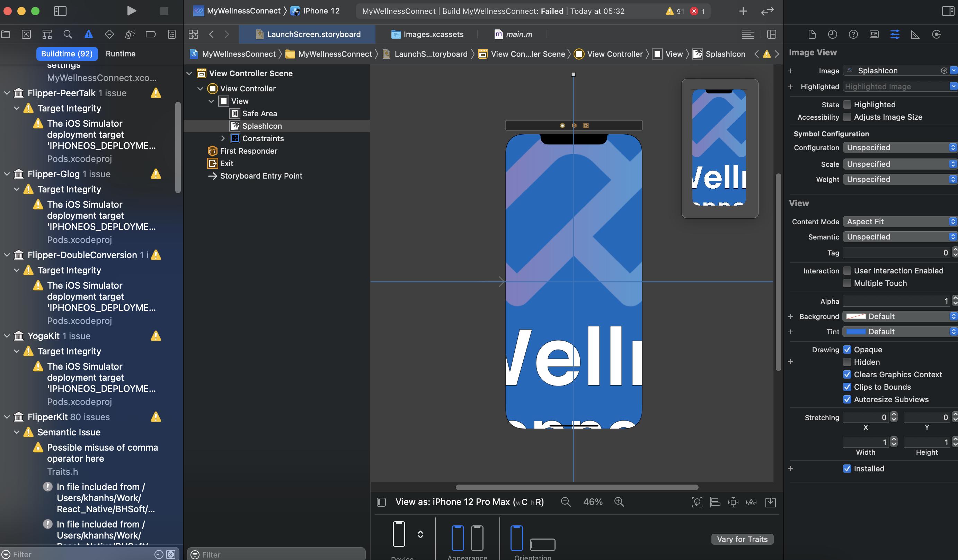Open the breakpoint navigator

tap(151, 34)
